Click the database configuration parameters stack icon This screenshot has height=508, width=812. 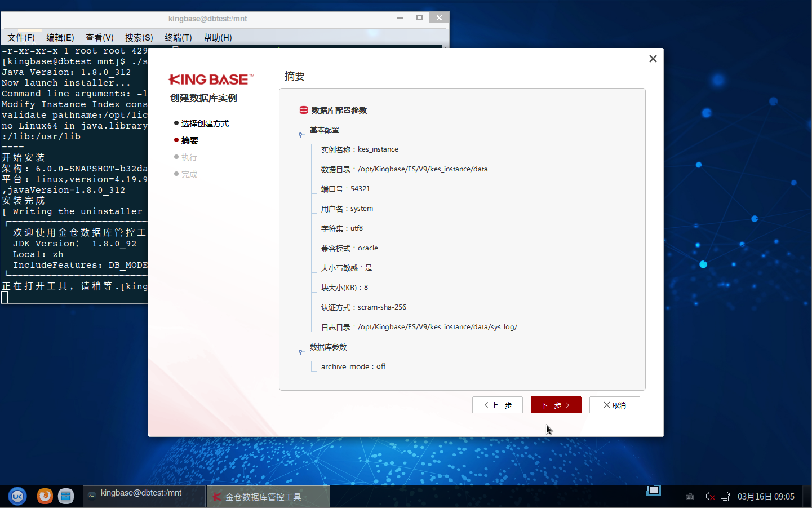(304, 110)
